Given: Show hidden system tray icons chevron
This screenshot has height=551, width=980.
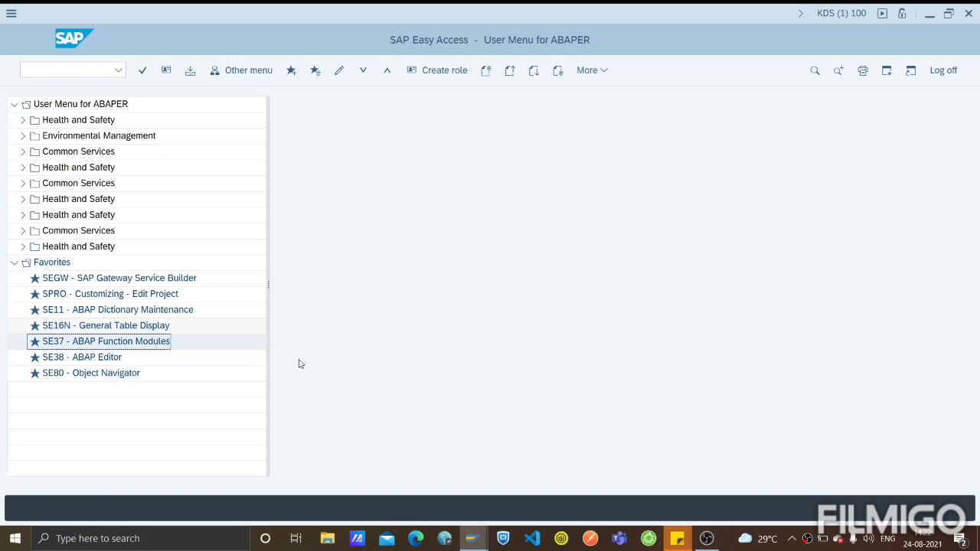Looking at the screenshot, I should (792, 538).
